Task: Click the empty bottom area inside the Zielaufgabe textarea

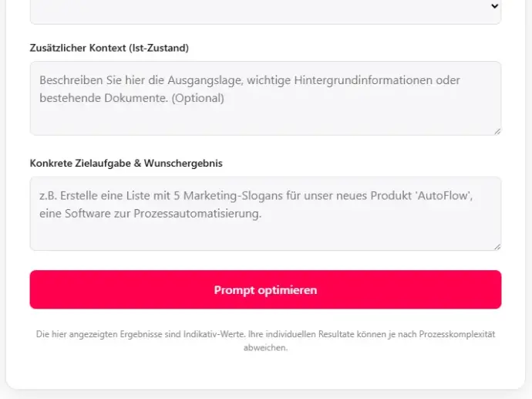Action: (265, 237)
